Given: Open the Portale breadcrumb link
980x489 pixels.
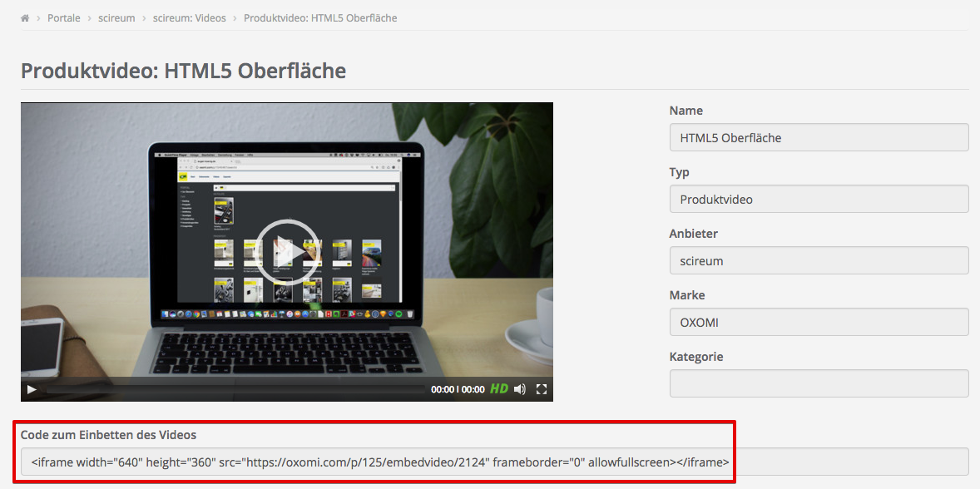Looking at the screenshot, I should (64, 17).
